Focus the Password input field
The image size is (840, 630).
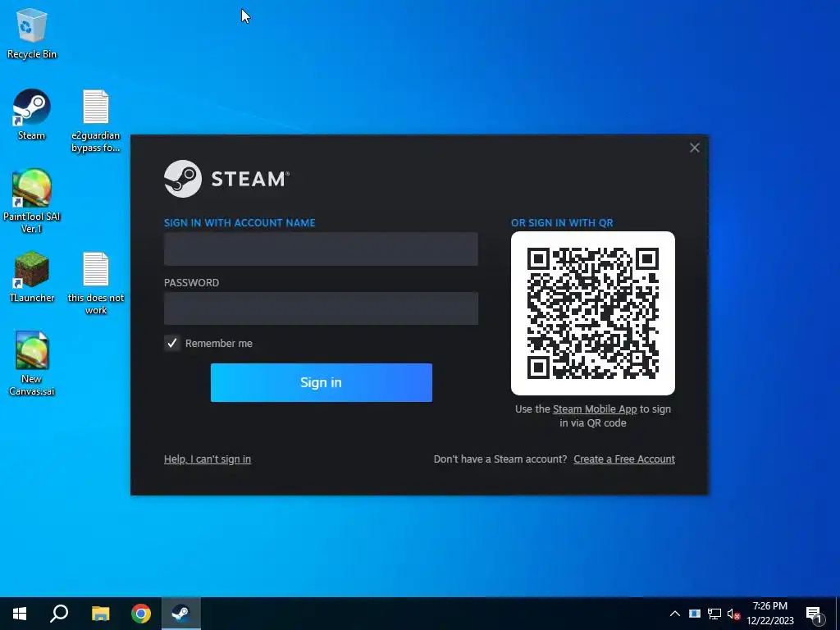click(x=321, y=308)
